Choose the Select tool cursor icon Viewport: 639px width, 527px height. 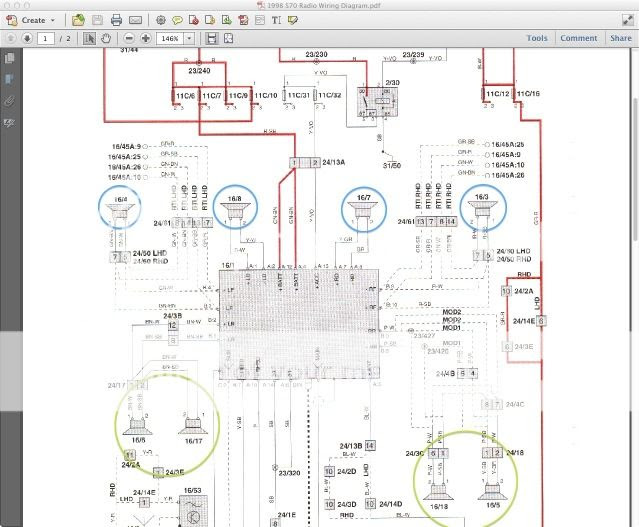pos(89,38)
